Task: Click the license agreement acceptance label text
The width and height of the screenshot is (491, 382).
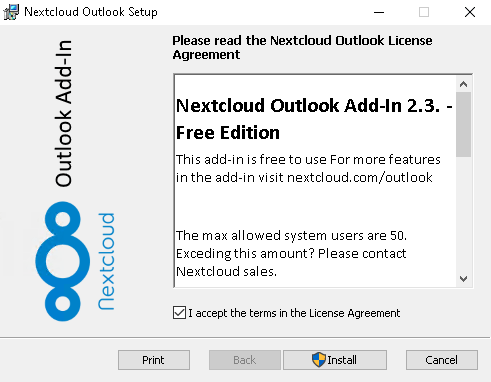Action: click(x=294, y=313)
